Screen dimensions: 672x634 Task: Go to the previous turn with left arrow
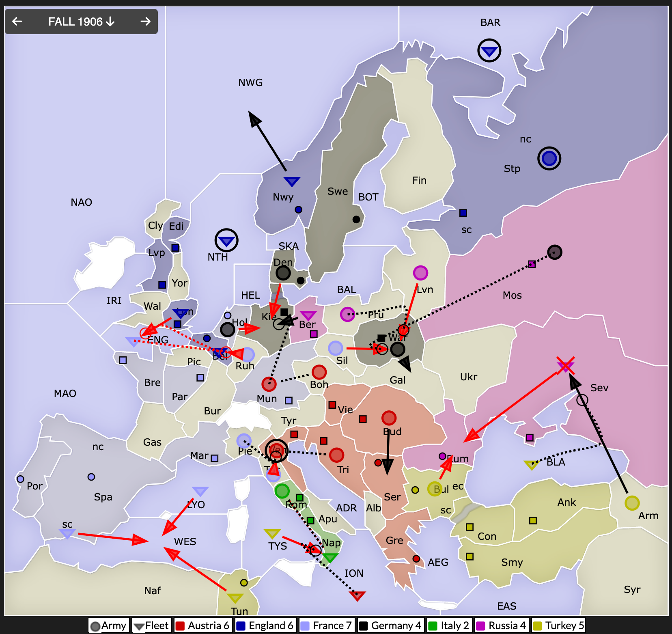(x=17, y=21)
